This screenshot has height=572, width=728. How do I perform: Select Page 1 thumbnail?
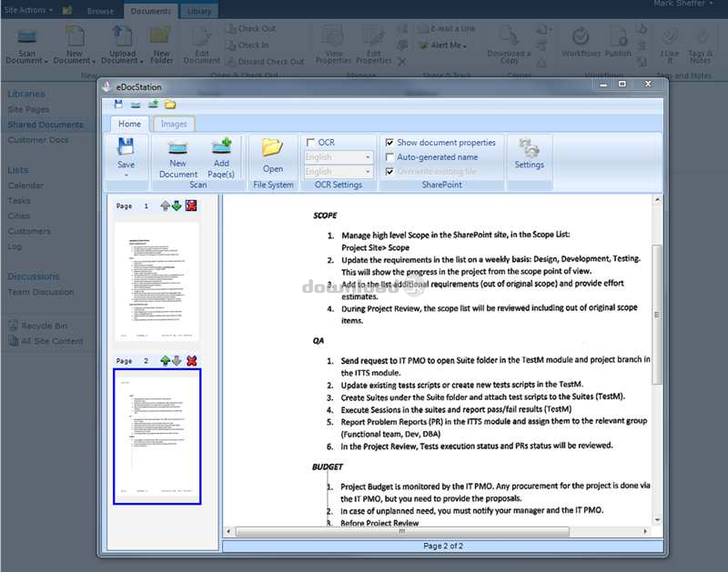coord(157,282)
